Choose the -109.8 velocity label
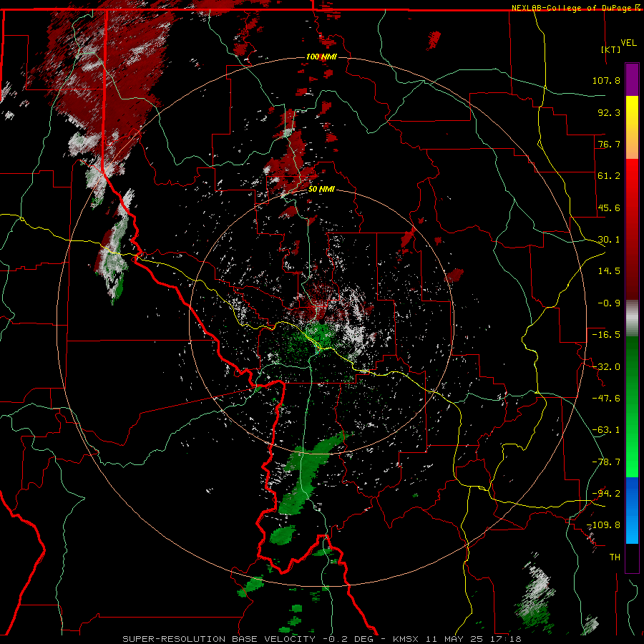 [x=603, y=525]
